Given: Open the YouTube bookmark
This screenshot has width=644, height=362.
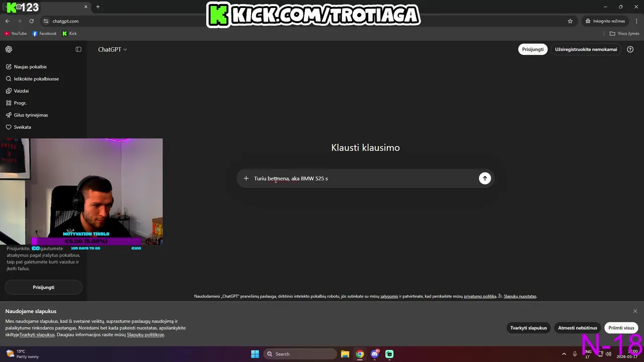Looking at the screenshot, I should point(15,34).
